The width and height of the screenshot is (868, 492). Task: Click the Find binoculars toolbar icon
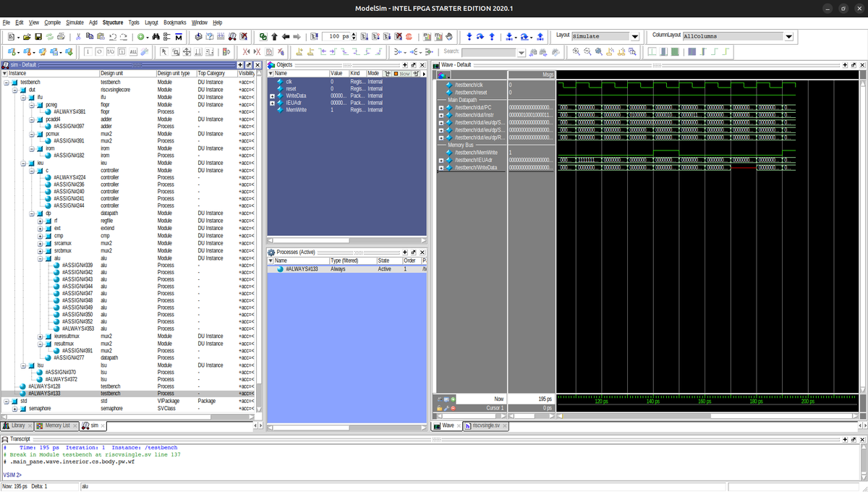[156, 36]
